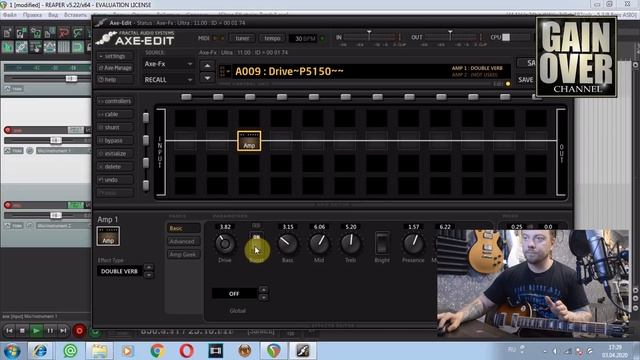Open the settings button in Axe-Edit
This screenshot has width=640, height=360.
[115, 56]
